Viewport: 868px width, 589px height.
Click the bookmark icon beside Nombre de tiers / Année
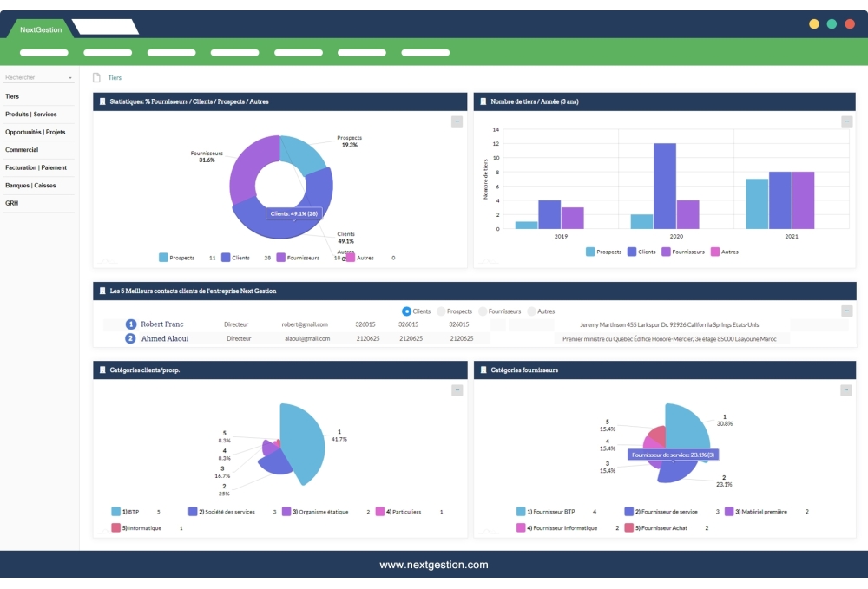483,101
